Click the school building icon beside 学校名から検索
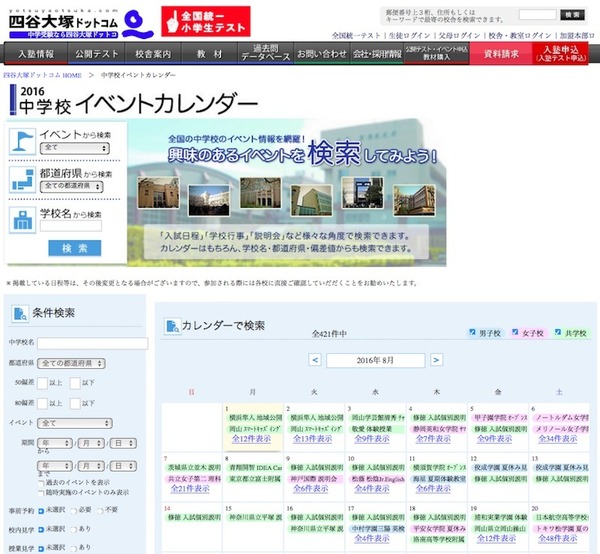 (x=22, y=220)
